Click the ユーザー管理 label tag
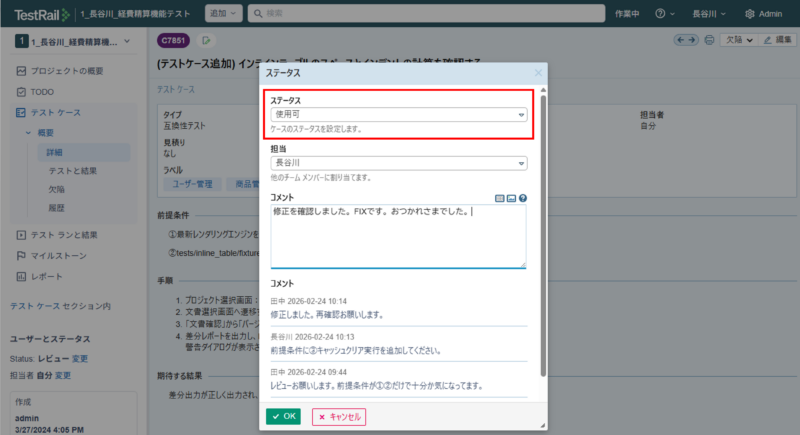This screenshot has width=800, height=435. click(192, 184)
